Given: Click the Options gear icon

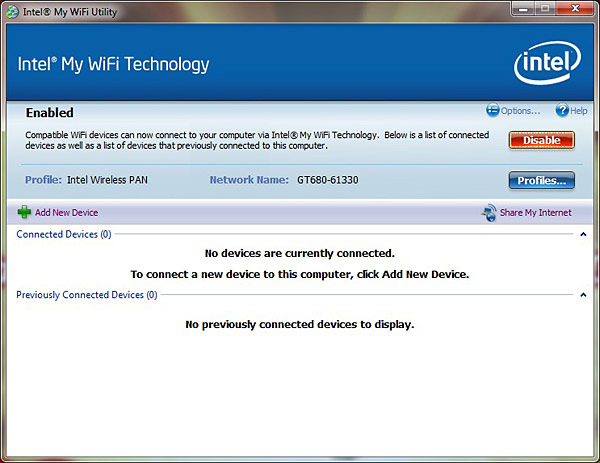Looking at the screenshot, I should 492,111.
